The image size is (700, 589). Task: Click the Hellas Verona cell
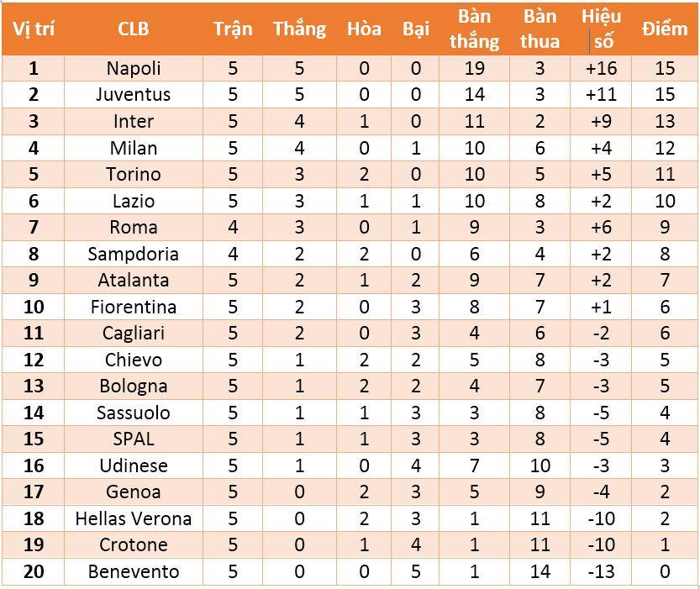pyautogui.click(x=134, y=518)
